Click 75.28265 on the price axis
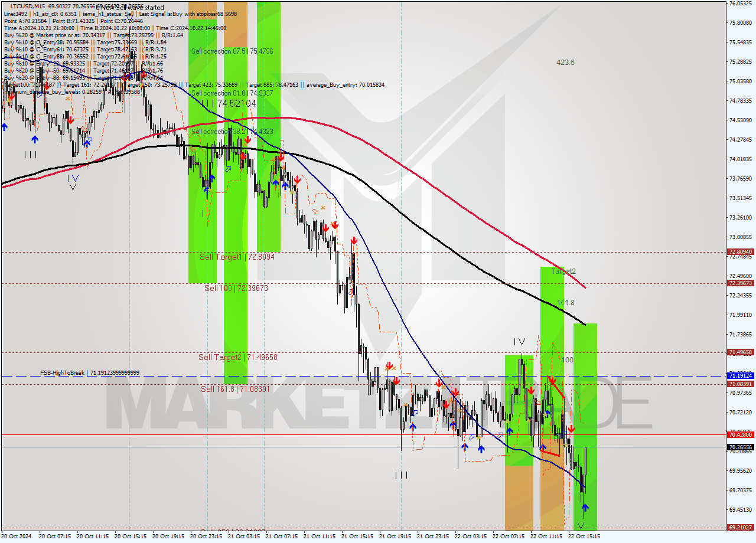The width and height of the screenshot is (756, 543). (740, 62)
